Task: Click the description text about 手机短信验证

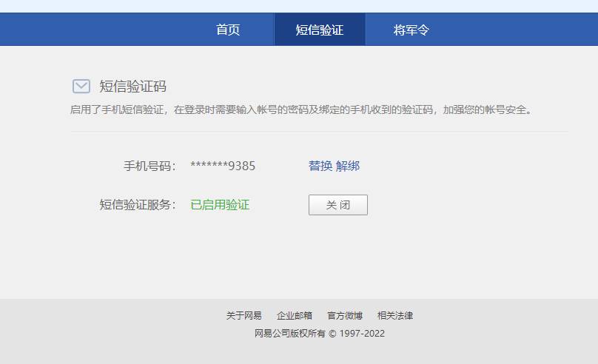Action: pos(300,109)
